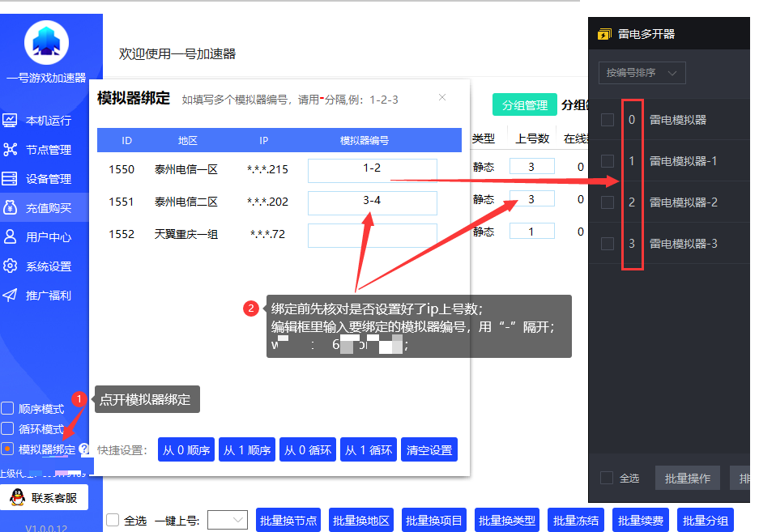759x532 pixels.
Task: Click the 天翼重庆一组 region cell
Action: pyautogui.click(x=185, y=234)
